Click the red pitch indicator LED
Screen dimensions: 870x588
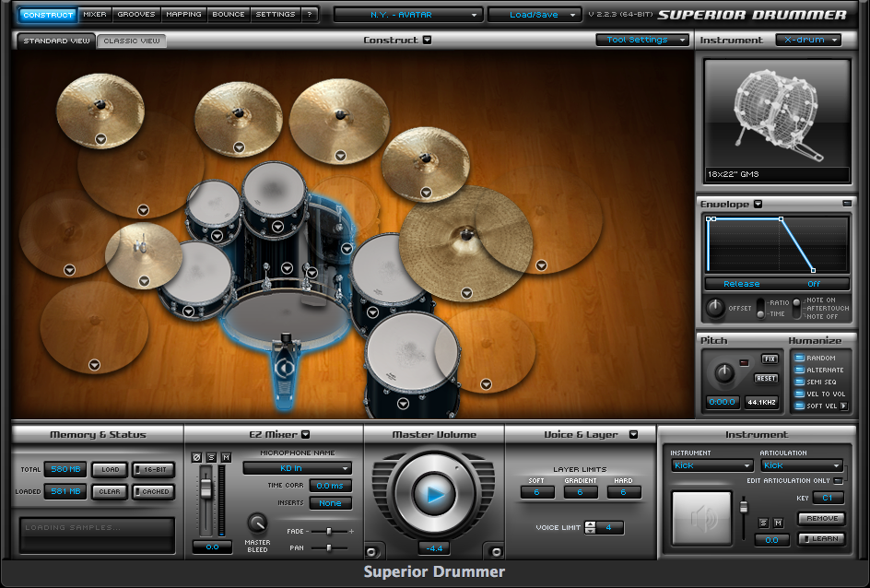coord(744,363)
